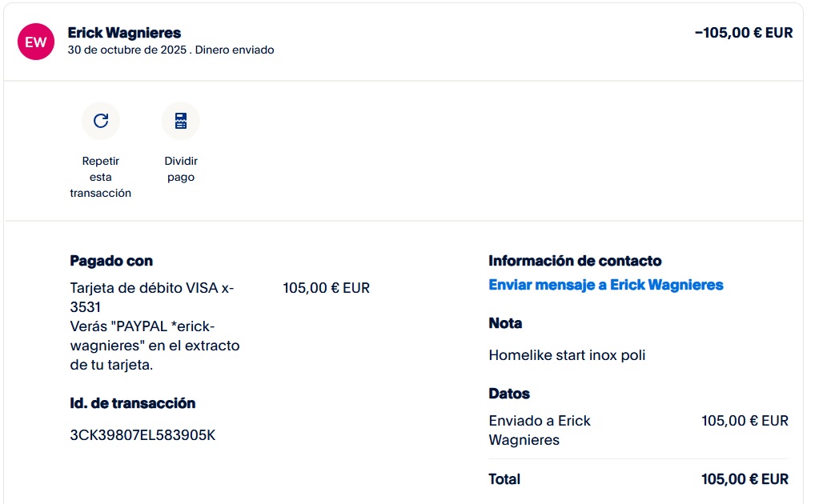Click the Repetir esta transacción refresh icon
Image resolution: width=827 pixels, height=504 pixels.
point(101,121)
